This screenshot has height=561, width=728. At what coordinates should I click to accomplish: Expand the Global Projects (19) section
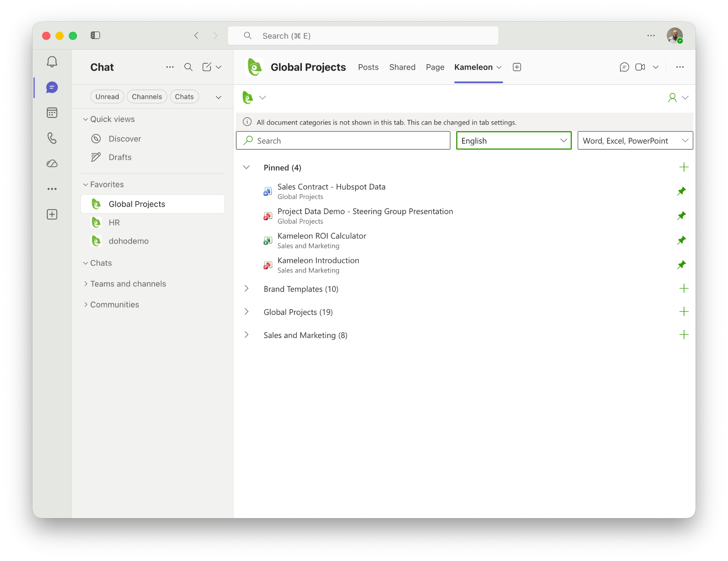tap(246, 312)
